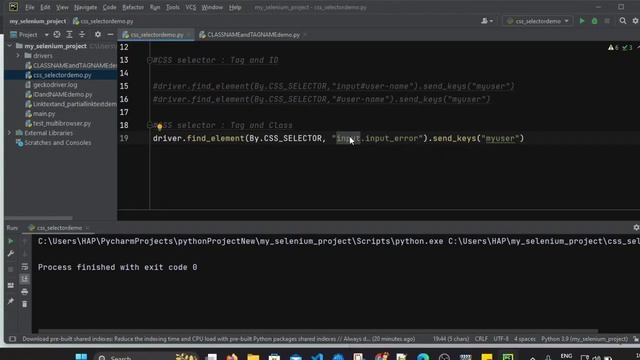
Task: Click the css_selectordemo.py breadcrumb in navigation bar
Action: [103, 21]
